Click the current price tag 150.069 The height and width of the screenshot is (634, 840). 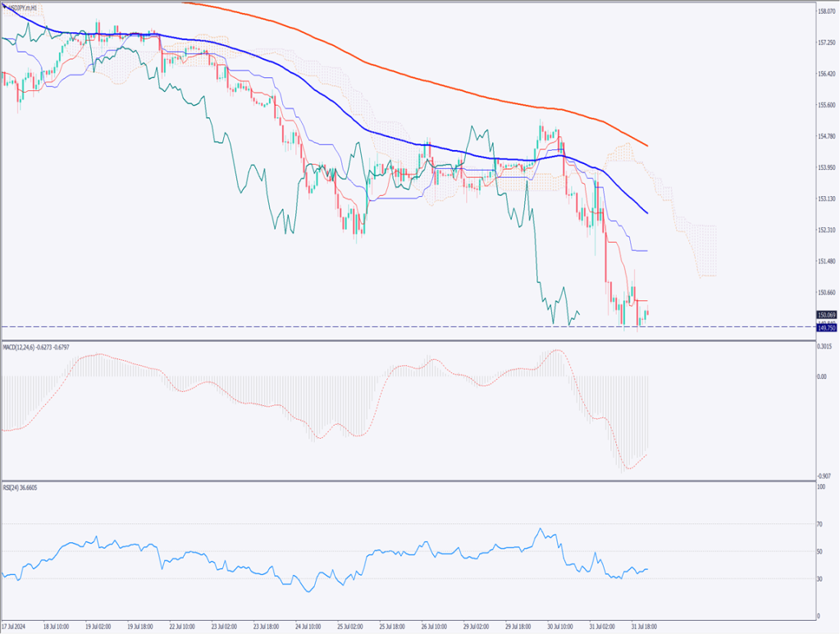coord(826,315)
